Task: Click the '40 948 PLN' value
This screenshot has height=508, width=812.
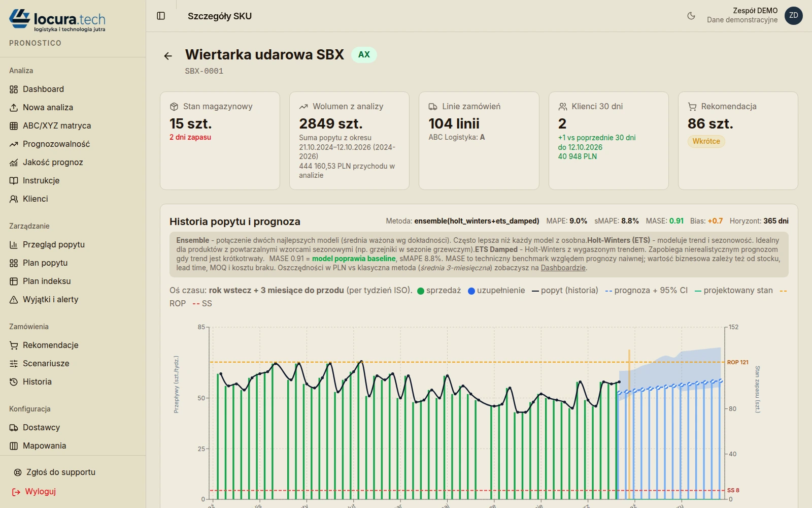Action: point(577,156)
